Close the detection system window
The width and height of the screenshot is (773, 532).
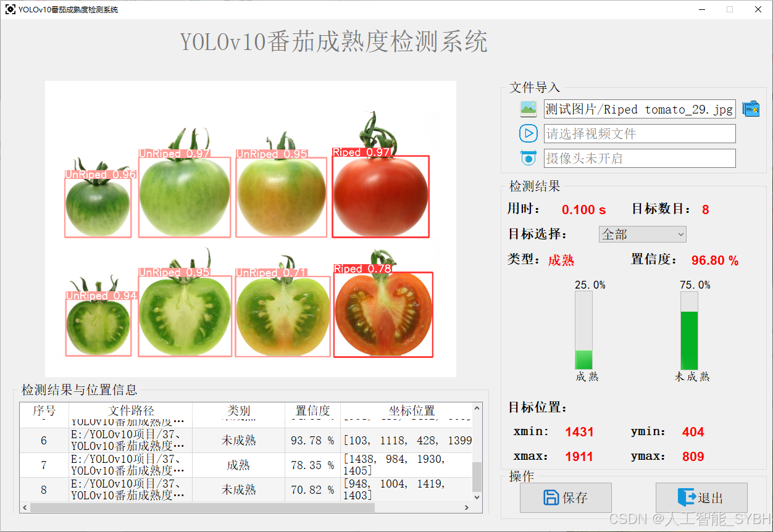[758, 9]
